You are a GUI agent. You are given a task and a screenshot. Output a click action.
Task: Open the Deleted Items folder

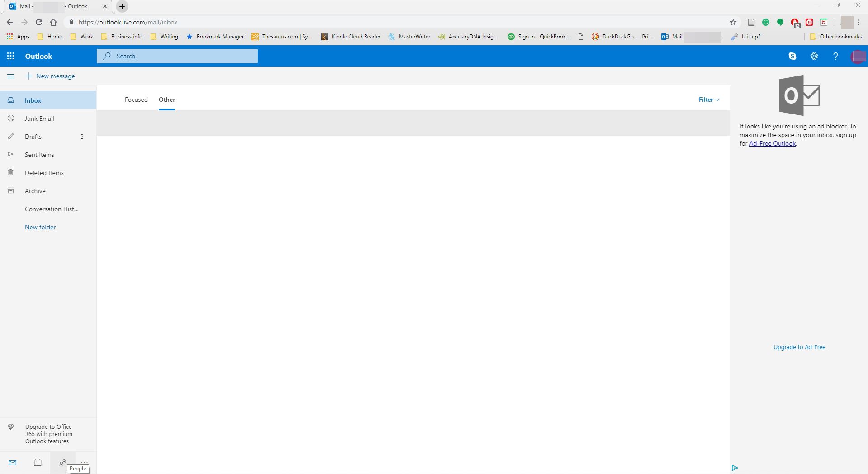[x=48, y=173]
